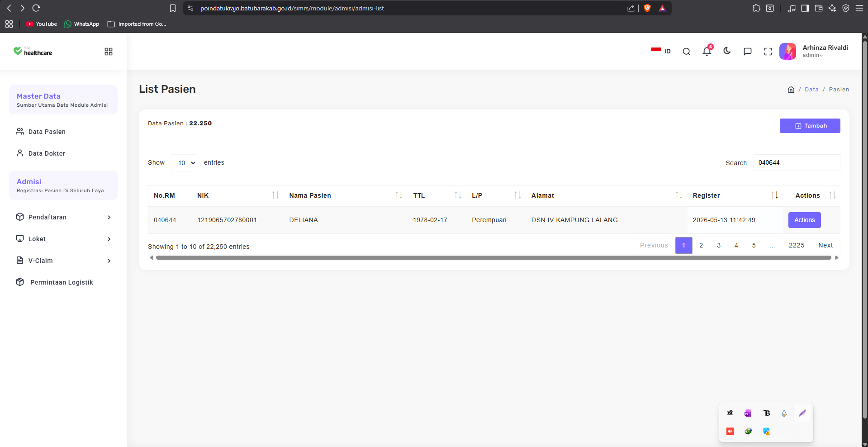Screen dimensions: 868x447
Task: Open the browser hamburger menu
Action: tap(859, 8)
